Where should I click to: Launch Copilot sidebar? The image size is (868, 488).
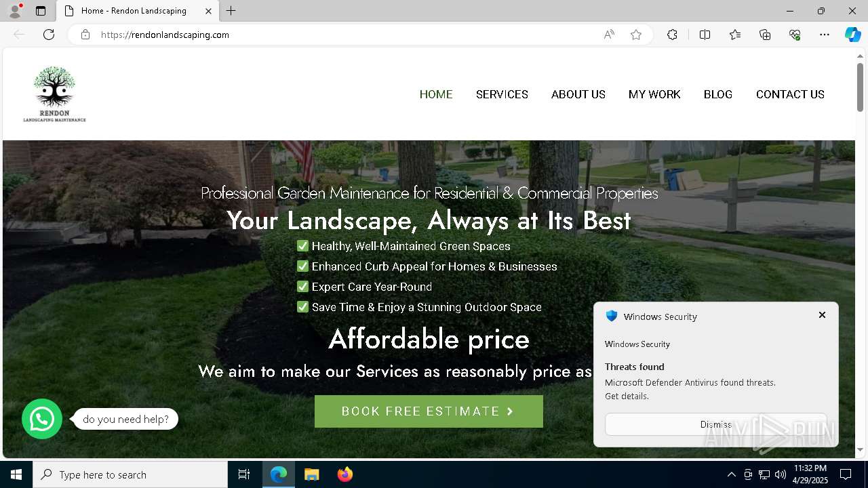coord(852,35)
